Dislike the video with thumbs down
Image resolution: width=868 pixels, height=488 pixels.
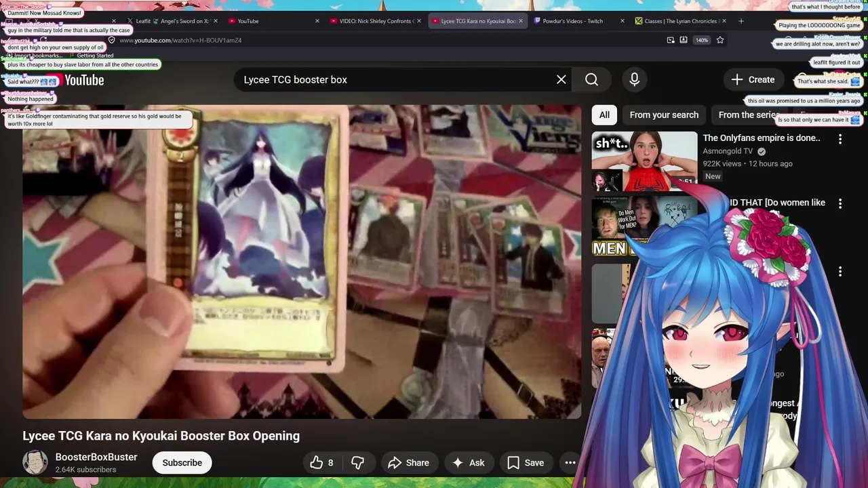358,462
